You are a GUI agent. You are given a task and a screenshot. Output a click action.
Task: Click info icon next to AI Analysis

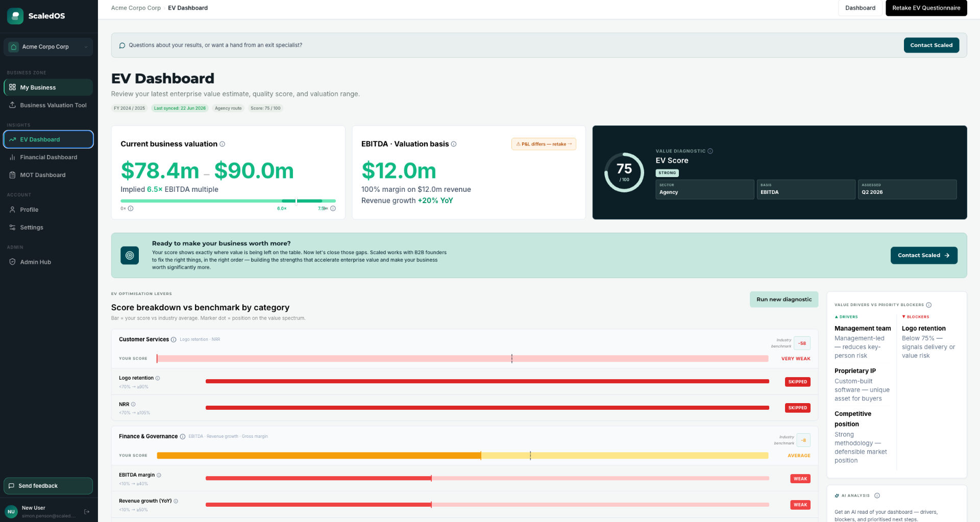pyautogui.click(x=877, y=496)
